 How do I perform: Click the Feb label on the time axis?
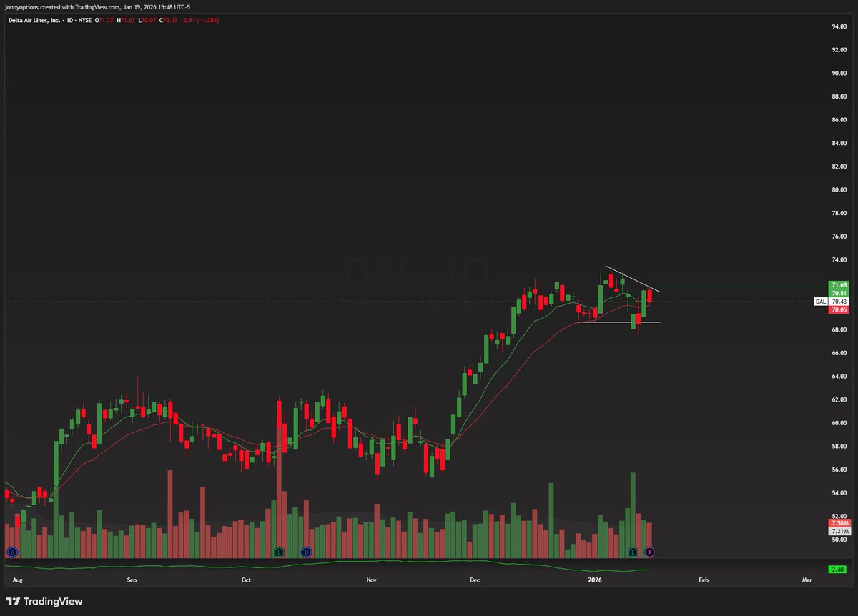click(x=703, y=580)
